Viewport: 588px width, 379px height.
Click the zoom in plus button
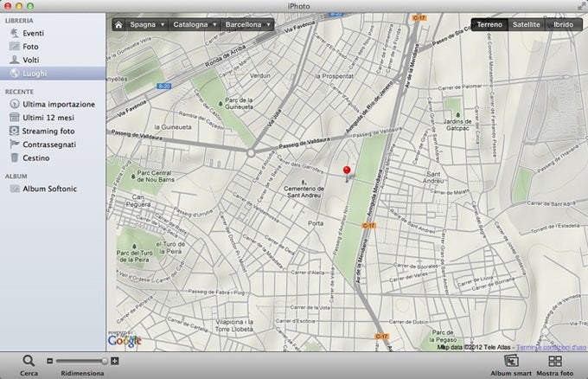[115, 361]
